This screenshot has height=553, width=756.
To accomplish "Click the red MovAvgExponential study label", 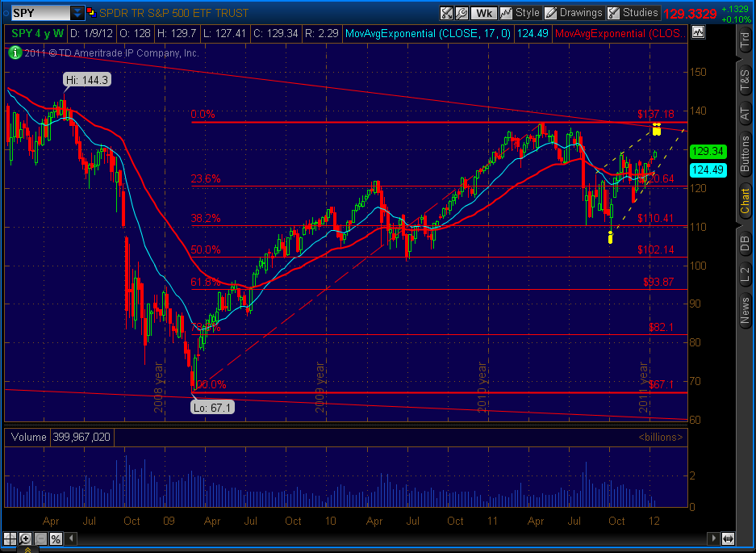I will (x=621, y=33).
